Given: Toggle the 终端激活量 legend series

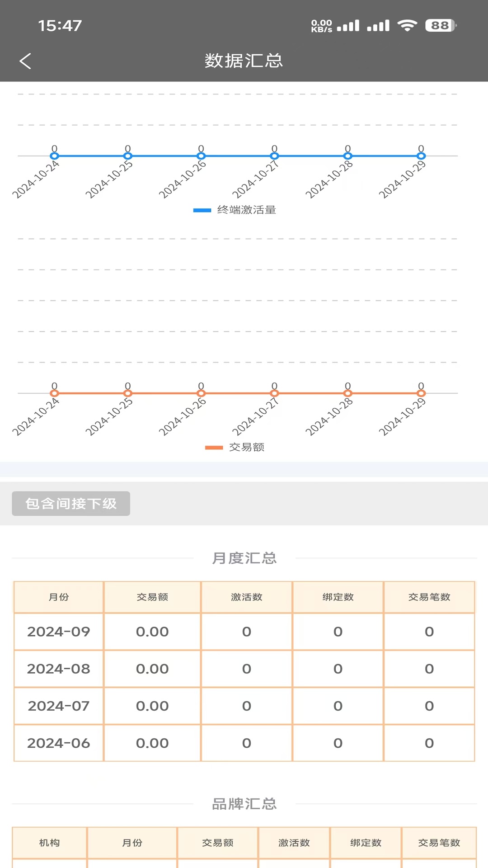Looking at the screenshot, I should 246,210.
